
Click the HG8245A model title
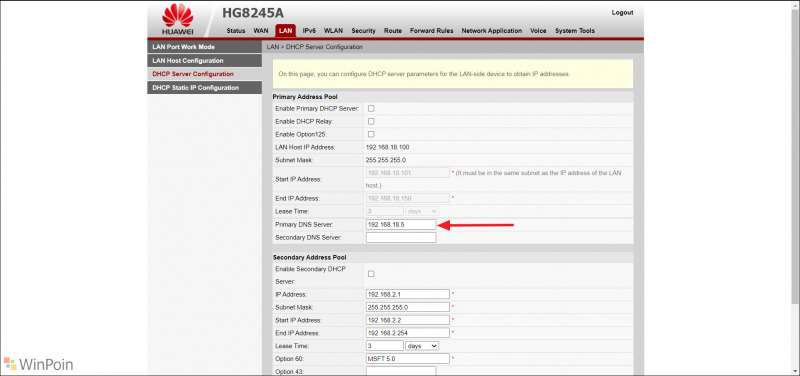(x=253, y=13)
